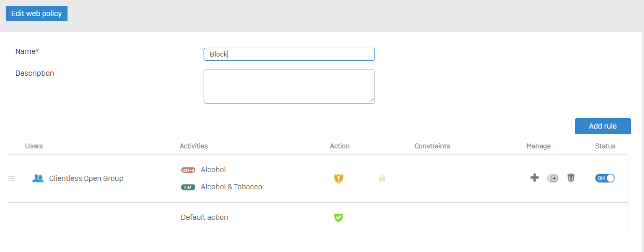Image resolution: width=644 pixels, height=252 pixels.
Task: Delete the rule with the trash icon
Action: (571, 178)
